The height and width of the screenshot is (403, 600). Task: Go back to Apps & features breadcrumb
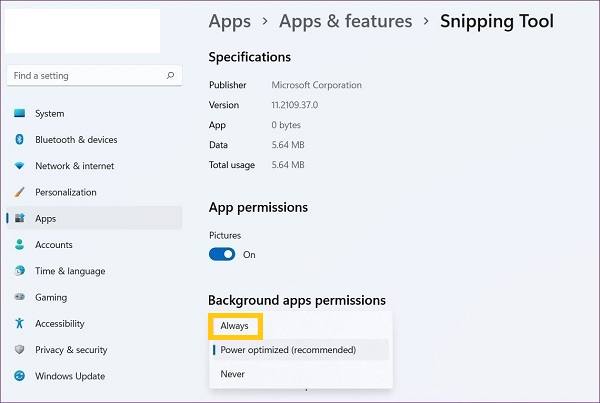pyautogui.click(x=346, y=21)
